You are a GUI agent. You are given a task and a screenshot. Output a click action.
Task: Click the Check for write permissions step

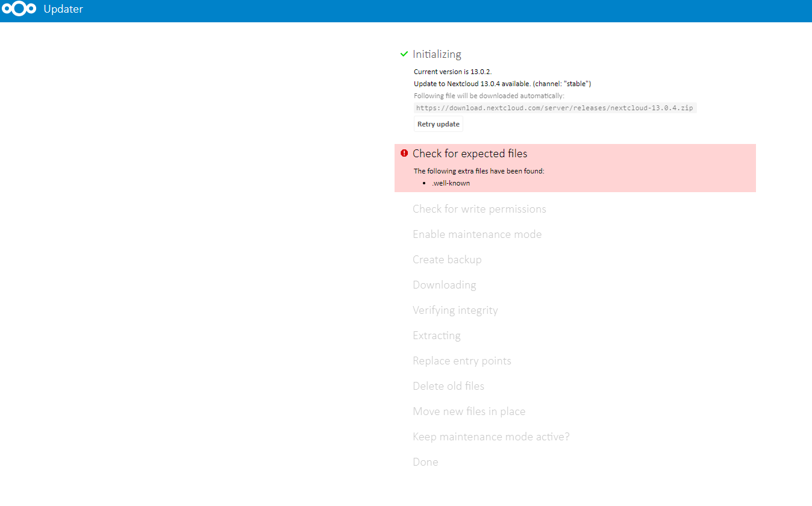(479, 208)
